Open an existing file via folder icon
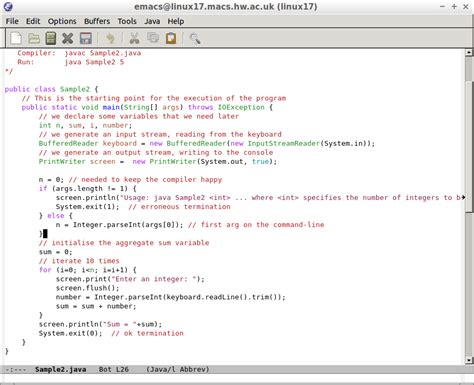 click(x=34, y=38)
